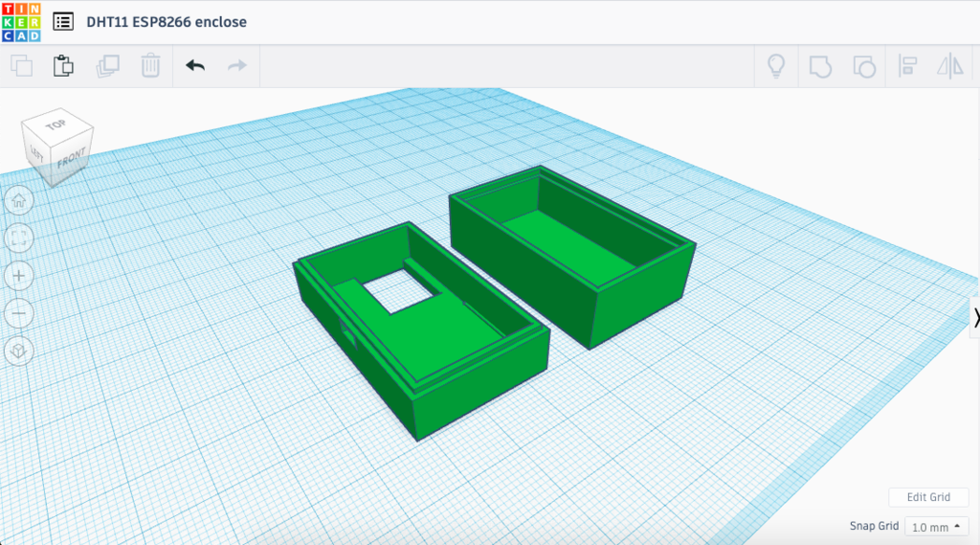
Task: Undo the last action
Action: click(195, 66)
